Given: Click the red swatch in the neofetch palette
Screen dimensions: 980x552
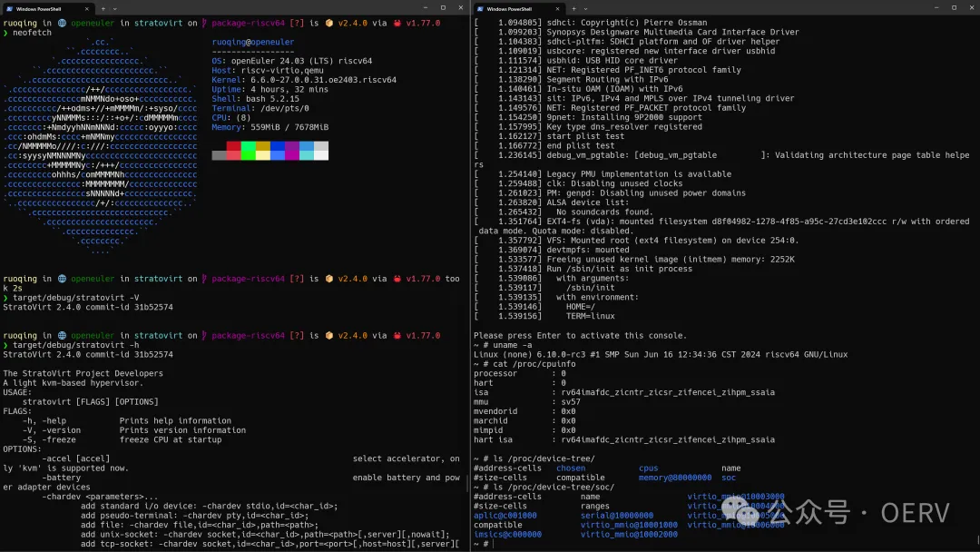Looking at the screenshot, I should click(233, 146).
